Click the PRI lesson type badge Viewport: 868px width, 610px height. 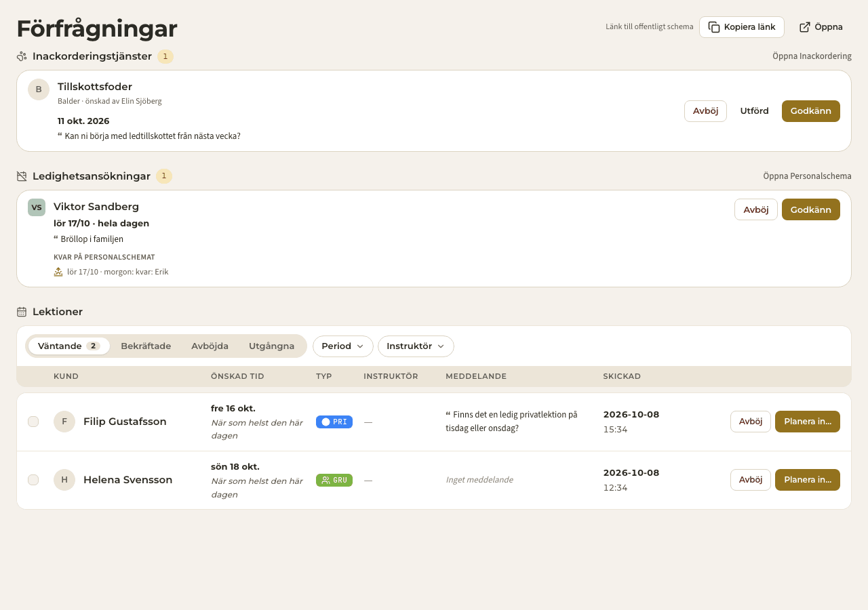334,422
